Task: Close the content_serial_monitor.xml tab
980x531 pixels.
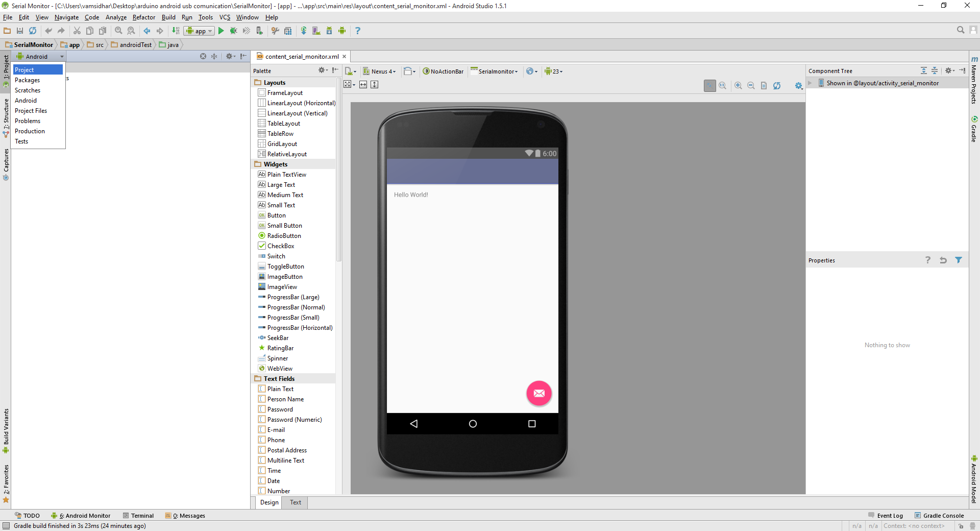Action: pos(345,57)
